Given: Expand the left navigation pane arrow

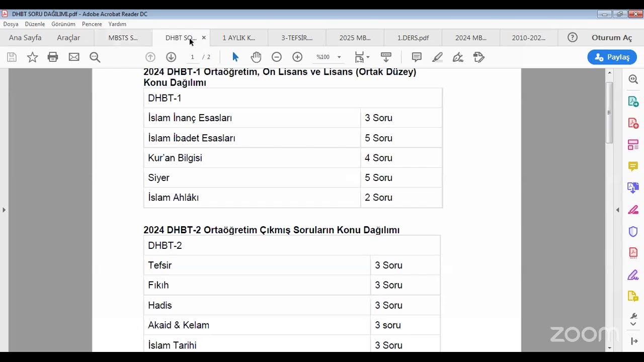Looking at the screenshot, I should point(4,210).
